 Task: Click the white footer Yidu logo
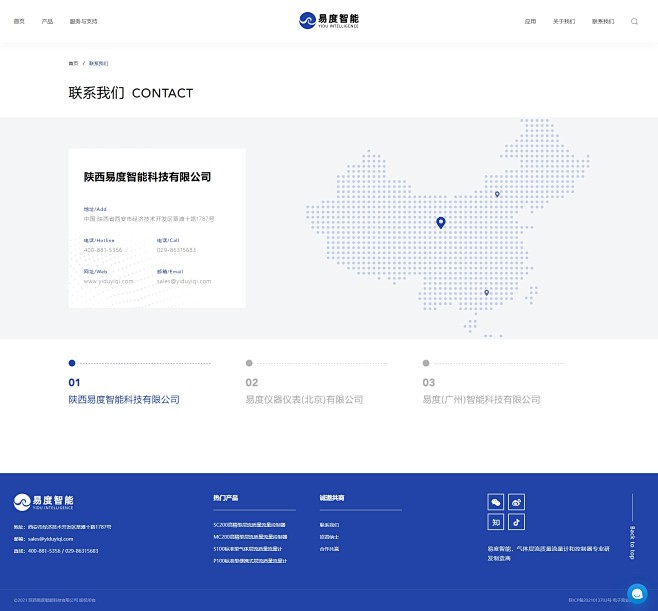tap(43, 502)
